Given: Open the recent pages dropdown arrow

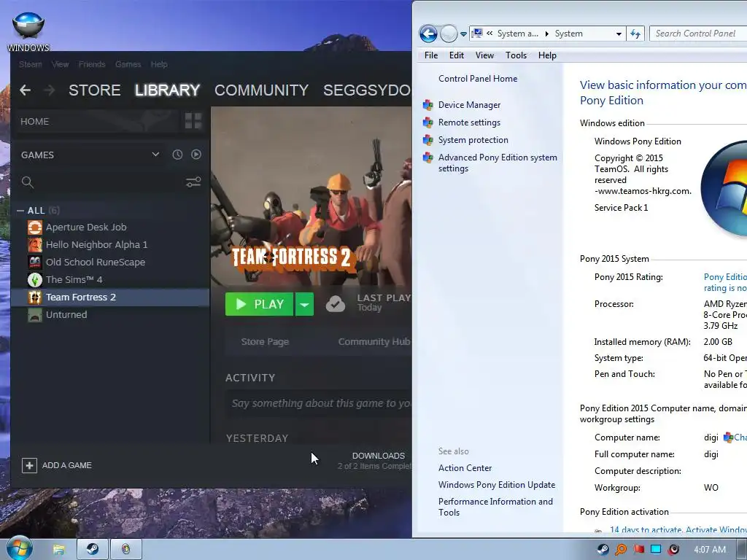Looking at the screenshot, I should [463, 34].
